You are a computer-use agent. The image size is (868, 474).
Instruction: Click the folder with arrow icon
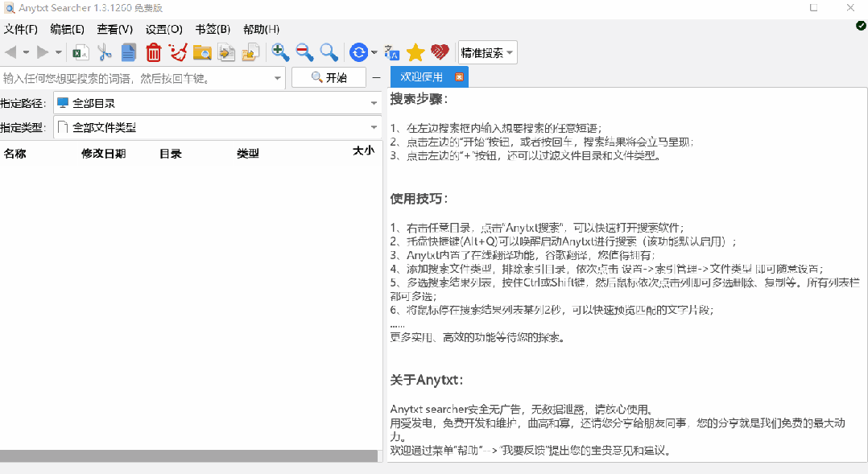click(x=250, y=52)
